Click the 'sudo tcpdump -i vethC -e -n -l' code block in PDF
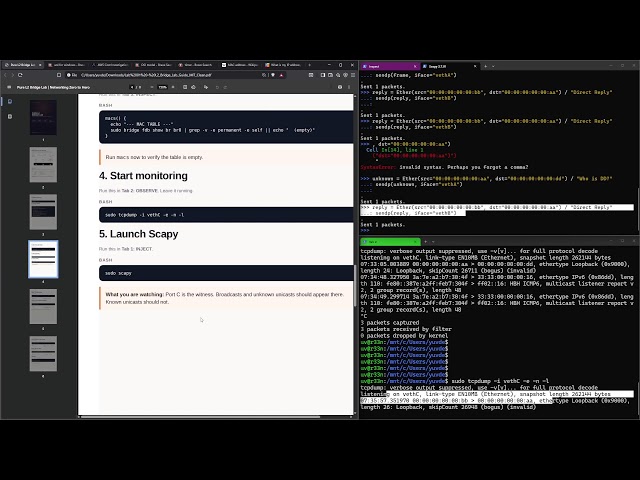Viewport: 640px width, 480px height. (x=226, y=215)
